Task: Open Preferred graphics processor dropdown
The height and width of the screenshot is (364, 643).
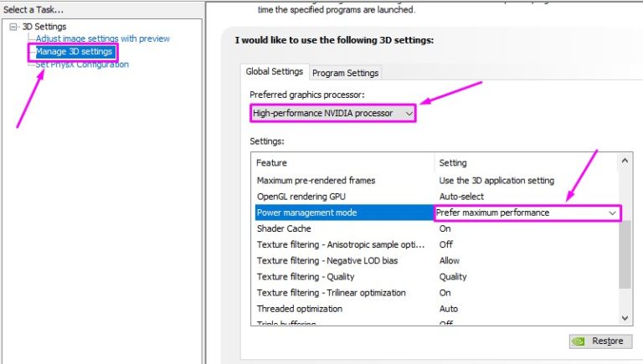Action: point(333,113)
